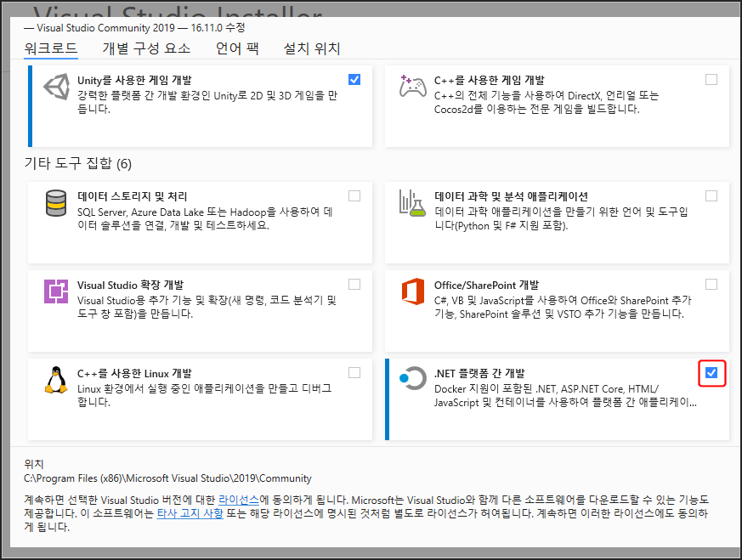The width and height of the screenshot is (742, 560).
Task: Select the C++를 사용한 게임 개발 title
Action: 490,81
